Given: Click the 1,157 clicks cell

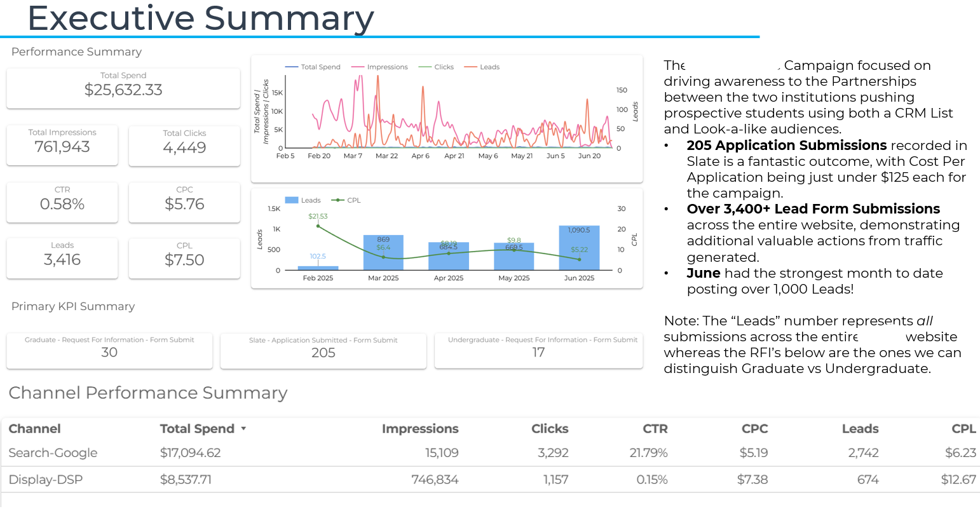Looking at the screenshot, I should (x=555, y=480).
